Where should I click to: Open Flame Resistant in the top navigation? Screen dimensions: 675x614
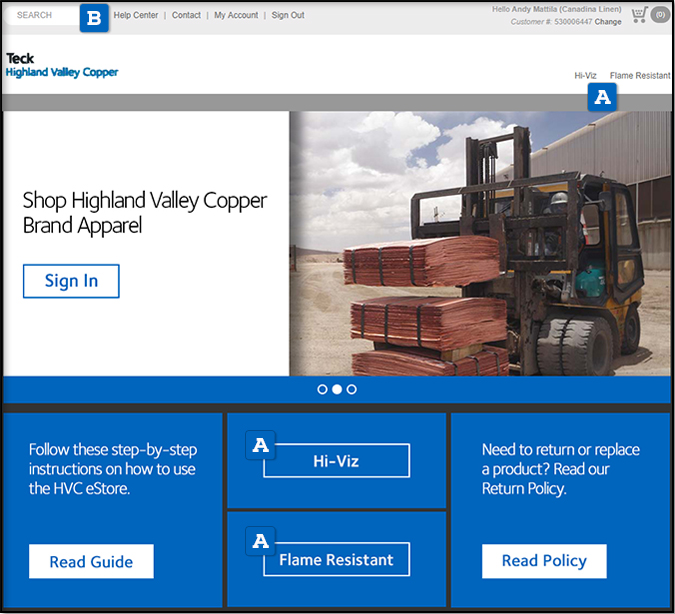pyautogui.click(x=640, y=76)
